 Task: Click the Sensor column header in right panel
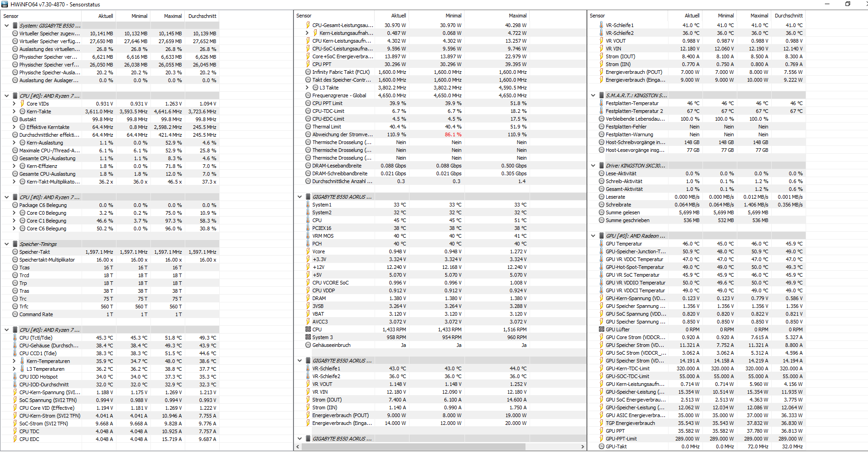[x=597, y=16]
